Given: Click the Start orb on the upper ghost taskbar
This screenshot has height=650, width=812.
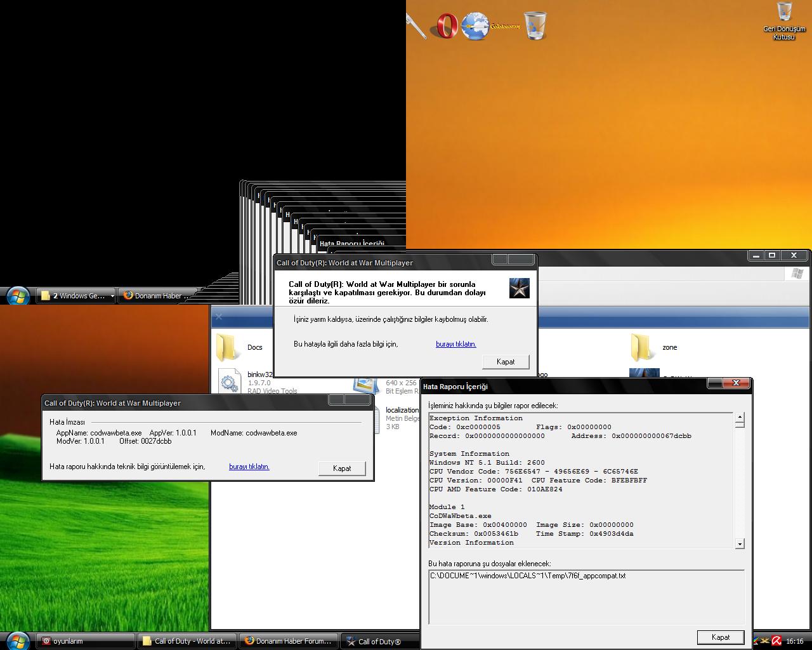Looking at the screenshot, I should coord(16,296).
